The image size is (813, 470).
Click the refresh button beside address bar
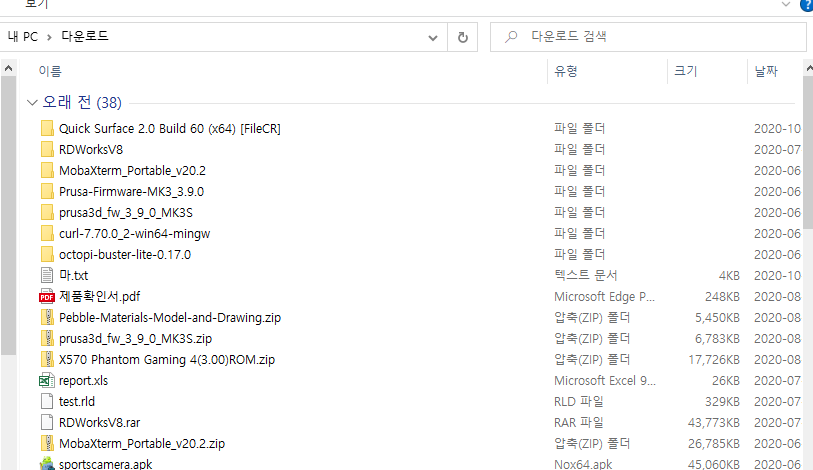(462, 37)
